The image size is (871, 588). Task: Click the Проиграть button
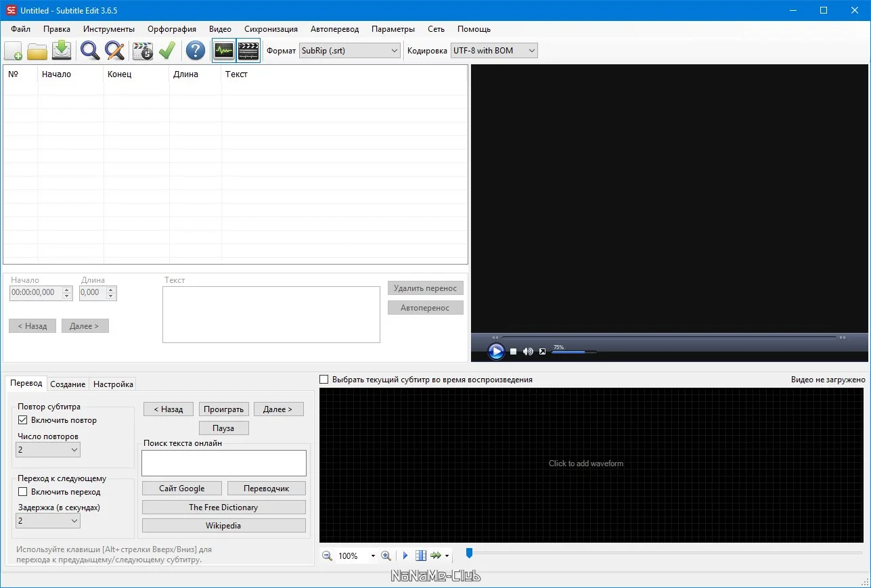[223, 409]
